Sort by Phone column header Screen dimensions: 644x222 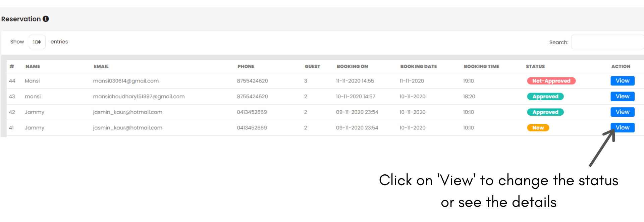click(246, 66)
